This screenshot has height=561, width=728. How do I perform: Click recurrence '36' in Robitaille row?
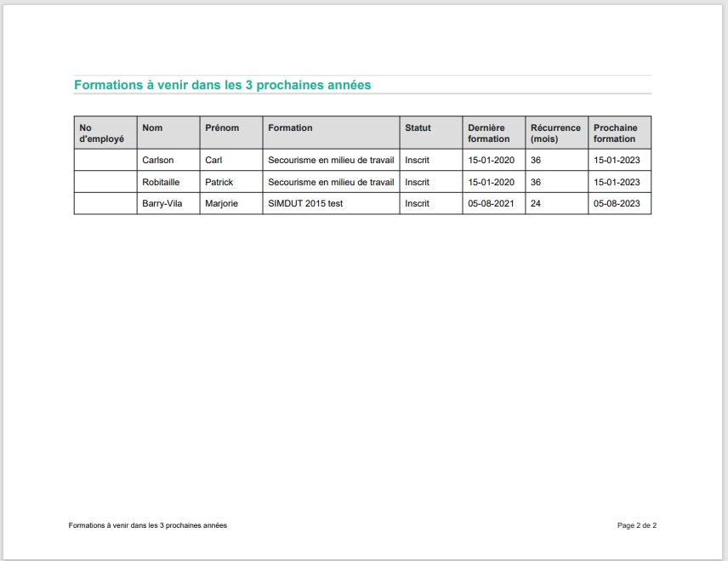[x=557, y=182]
